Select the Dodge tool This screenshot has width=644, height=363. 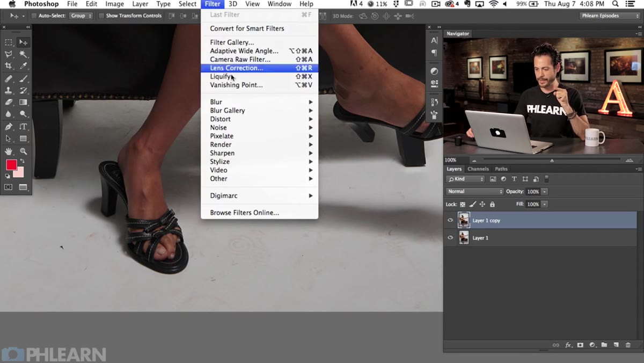click(23, 114)
